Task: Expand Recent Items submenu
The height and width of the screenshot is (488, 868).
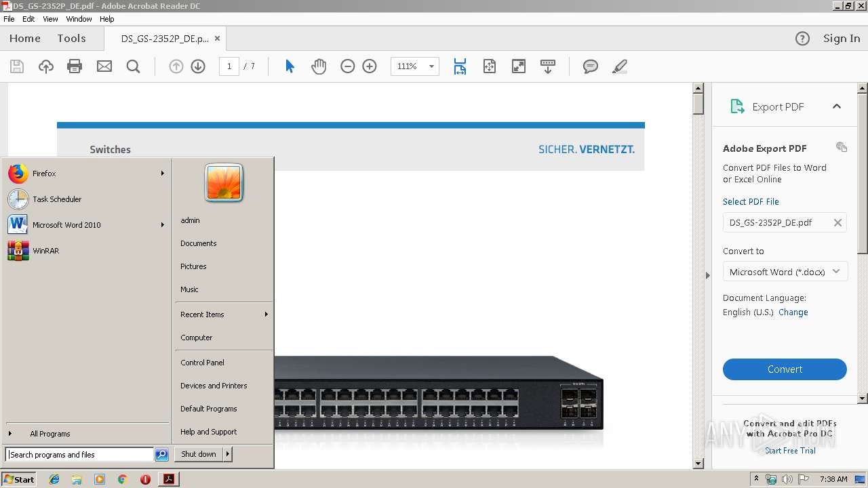Action: (x=224, y=314)
